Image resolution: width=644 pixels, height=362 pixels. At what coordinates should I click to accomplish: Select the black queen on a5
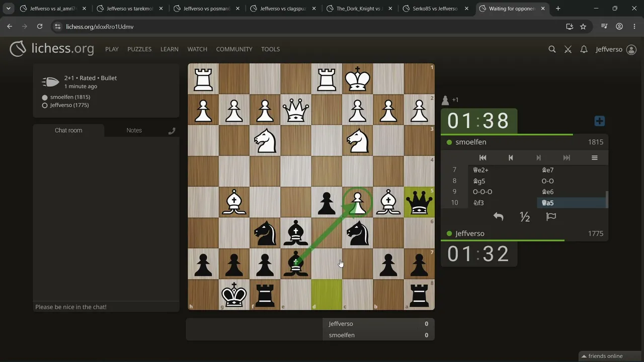(419, 202)
